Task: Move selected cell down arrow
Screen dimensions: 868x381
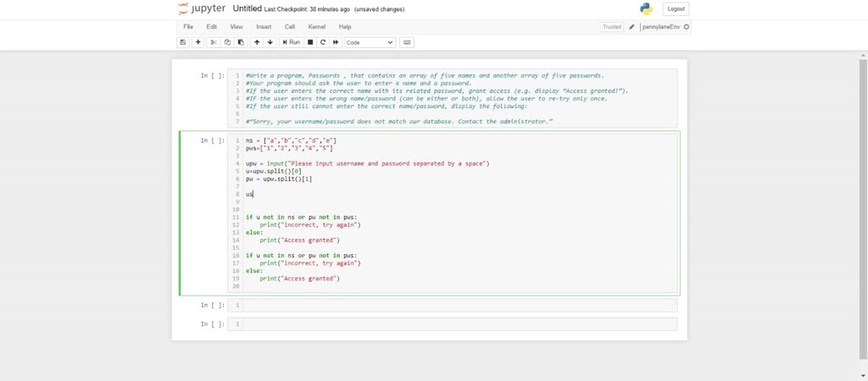Action: pyautogui.click(x=270, y=42)
